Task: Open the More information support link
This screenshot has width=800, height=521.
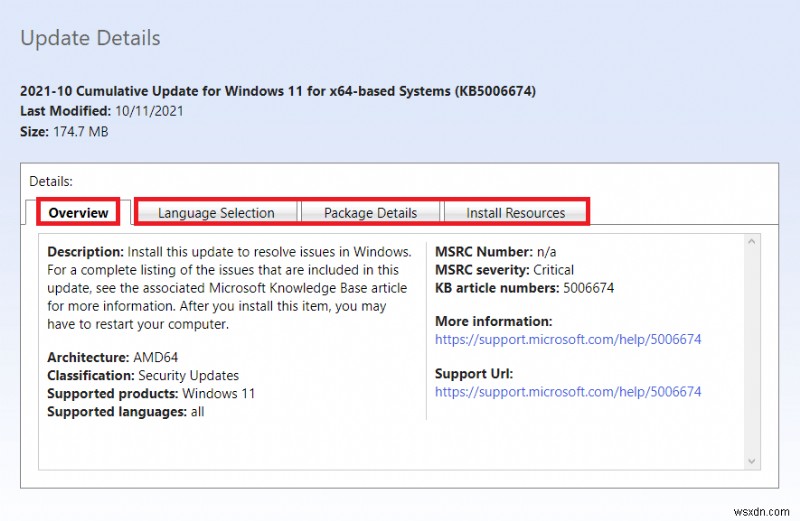Action: pos(568,339)
